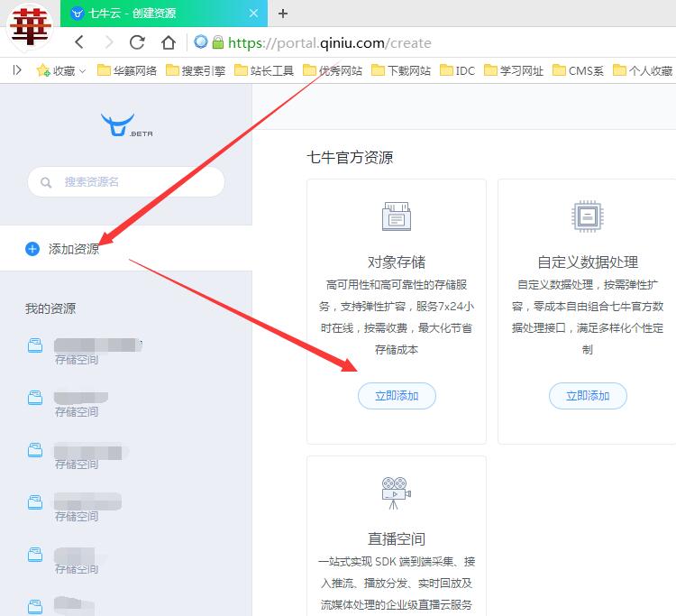Click the 直播空间 camera icon
This screenshot has width=676, height=616.
pyautogui.click(x=397, y=493)
